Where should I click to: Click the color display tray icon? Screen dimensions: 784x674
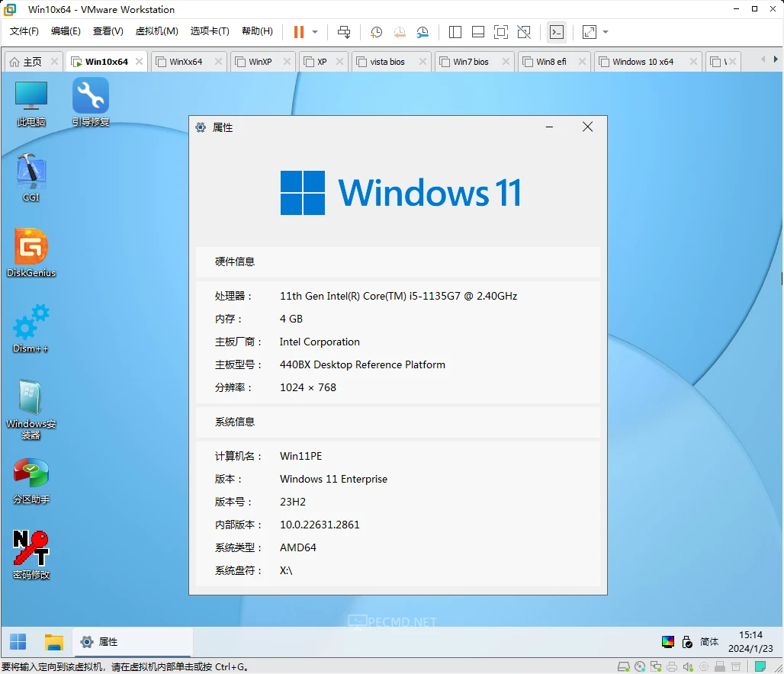[x=667, y=641]
